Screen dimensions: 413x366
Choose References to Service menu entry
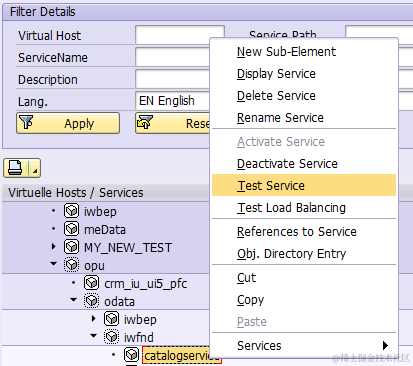coord(304,232)
